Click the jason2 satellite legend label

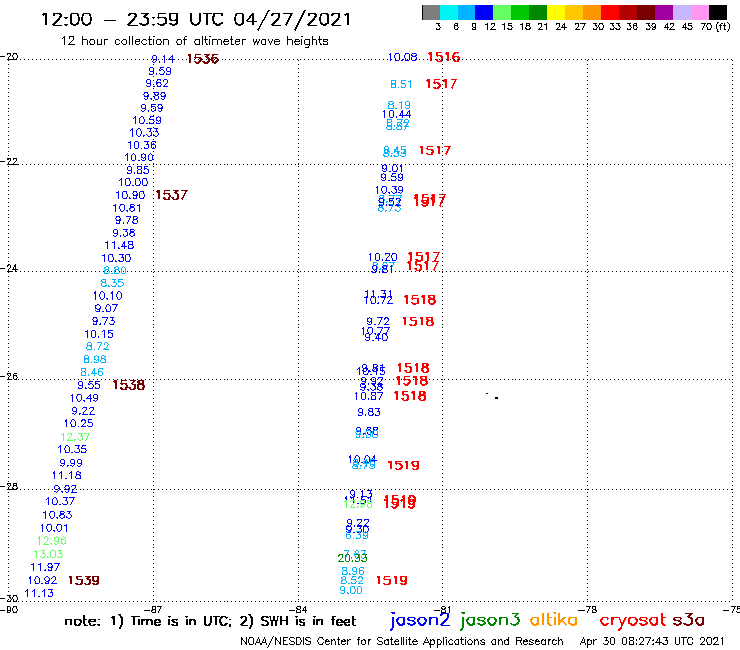(420, 620)
